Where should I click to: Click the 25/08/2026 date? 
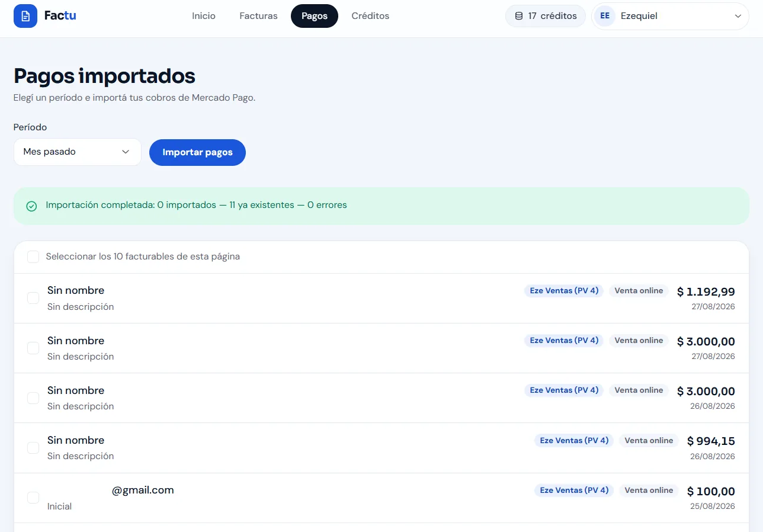coord(713,507)
